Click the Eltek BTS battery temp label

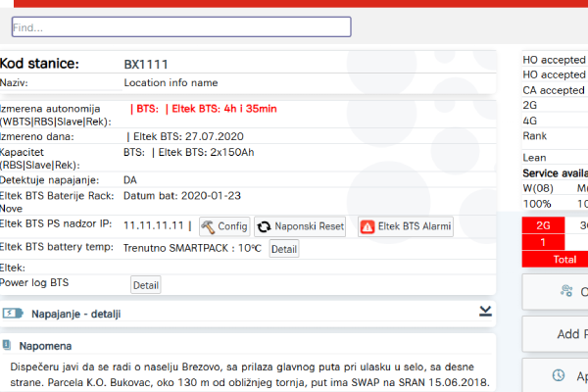click(x=57, y=247)
